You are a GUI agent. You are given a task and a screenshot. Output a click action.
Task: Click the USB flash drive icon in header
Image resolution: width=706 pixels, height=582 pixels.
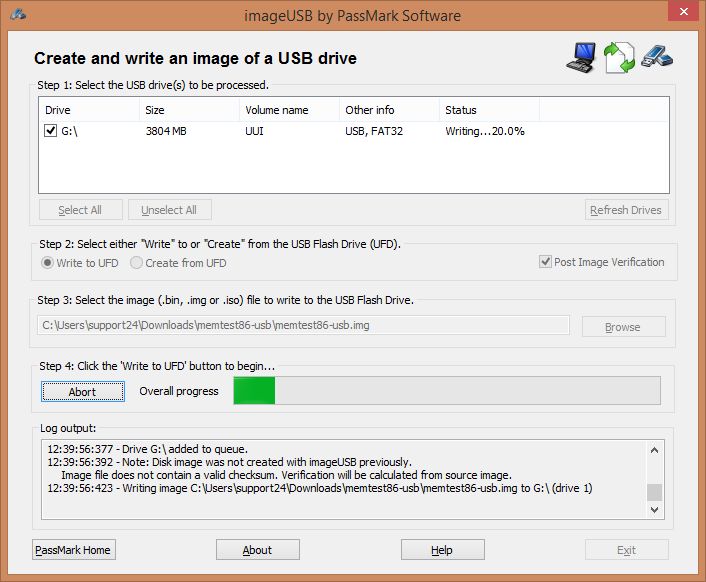[657, 56]
